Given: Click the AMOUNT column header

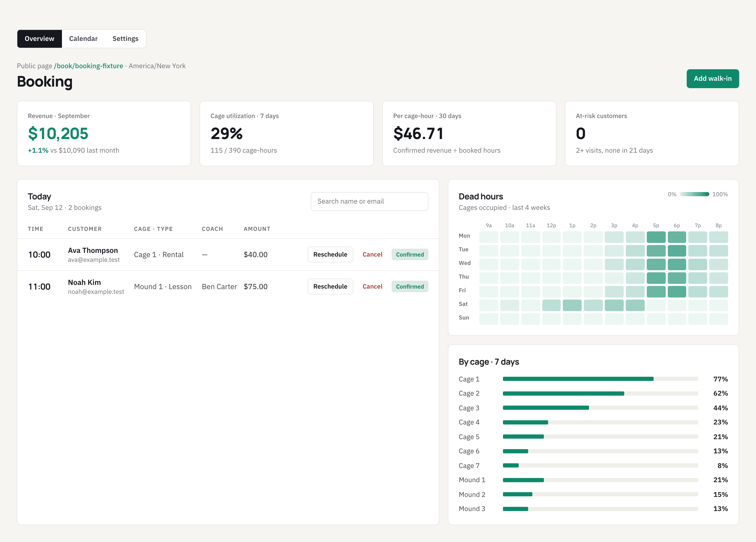Looking at the screenshot, I should click(257, 229).
